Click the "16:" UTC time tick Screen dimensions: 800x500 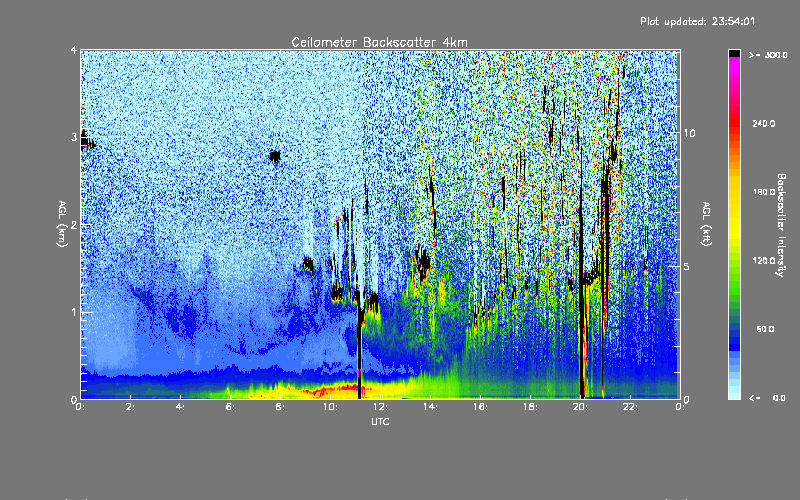pyautogui.click(x=481, y=407)
